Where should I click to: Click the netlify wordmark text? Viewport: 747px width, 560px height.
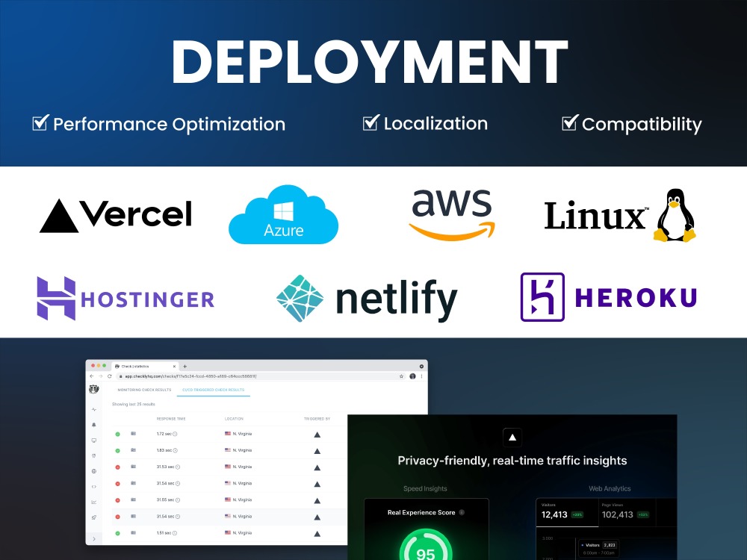pyautogui.click(x=397, y=300)
